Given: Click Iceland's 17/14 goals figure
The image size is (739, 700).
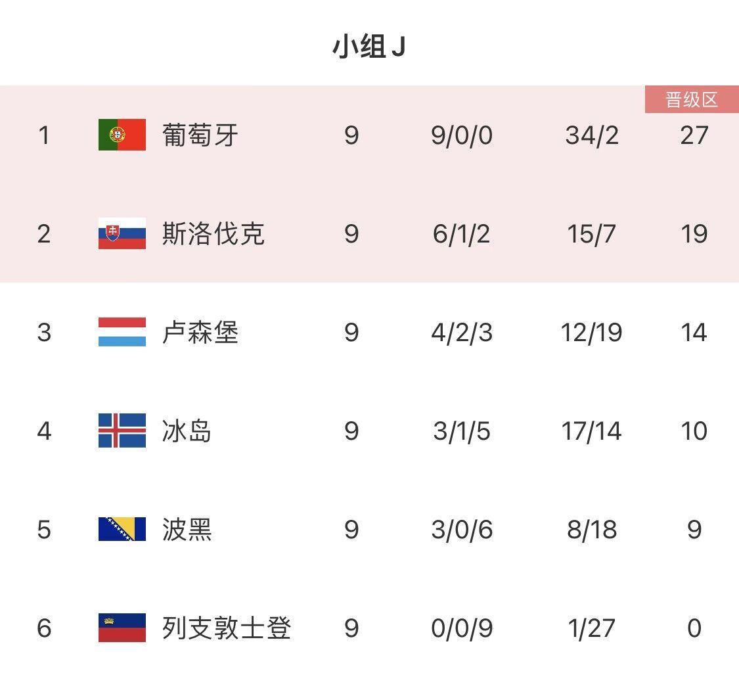Looking at the screenshot, I should 591,431.
